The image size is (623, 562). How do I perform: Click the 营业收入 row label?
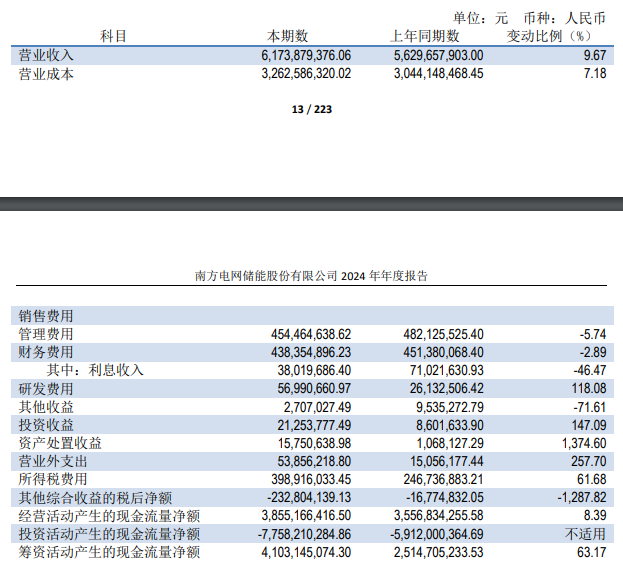coord(46,55)
